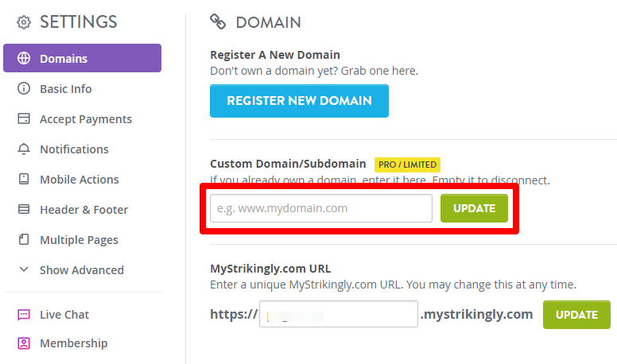Expand the Show Advanced chevron
Screen dimensions: 617x364
click(x=24, y=269)
